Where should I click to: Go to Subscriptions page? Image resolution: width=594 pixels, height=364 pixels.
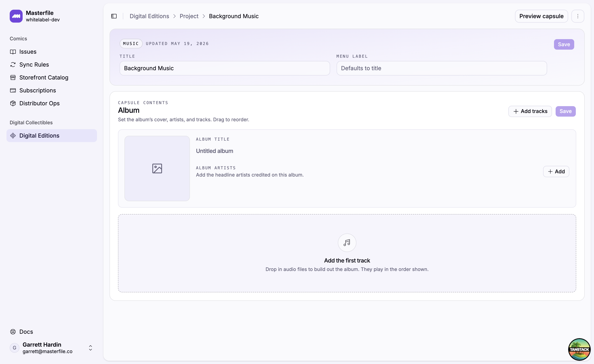(x=52, y=90)
